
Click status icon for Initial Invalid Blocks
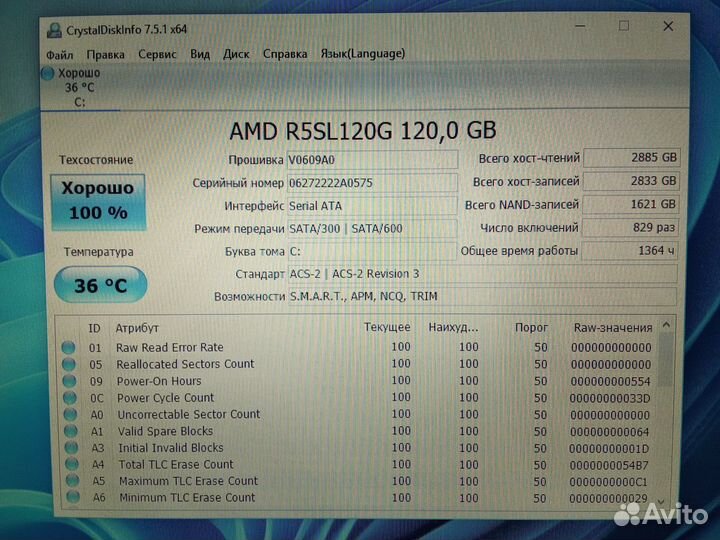[x=71, y=448]
